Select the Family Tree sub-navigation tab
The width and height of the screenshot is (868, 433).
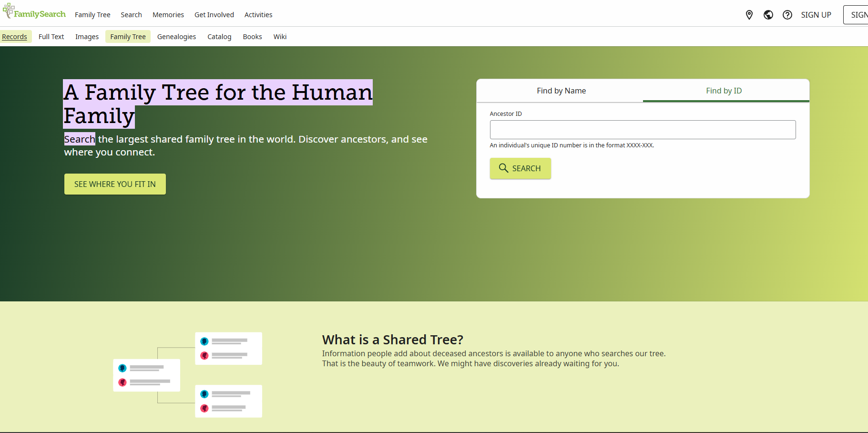[x=128, y=37]
